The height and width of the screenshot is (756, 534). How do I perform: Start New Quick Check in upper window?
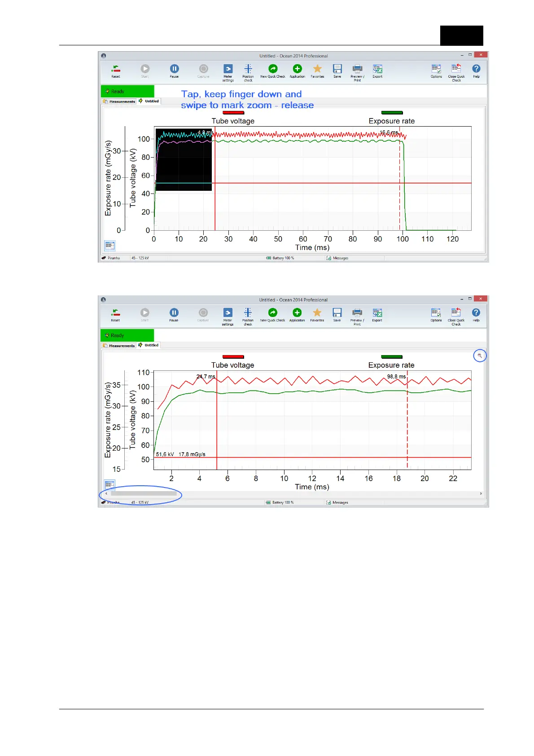273,71
